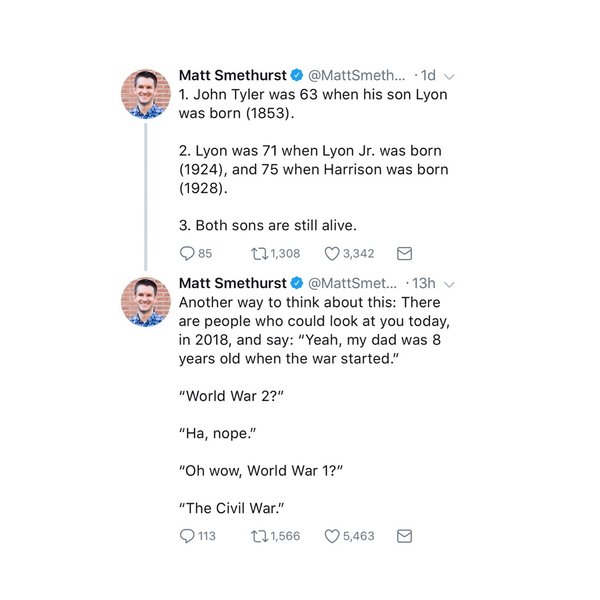Open the "13h" timestamp link
Viewport: 600px width, 600px height.
click(424, 283)
